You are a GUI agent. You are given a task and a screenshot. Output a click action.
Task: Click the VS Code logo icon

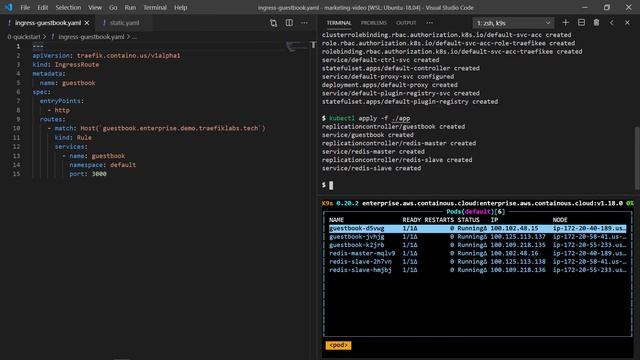click(9, 7)
